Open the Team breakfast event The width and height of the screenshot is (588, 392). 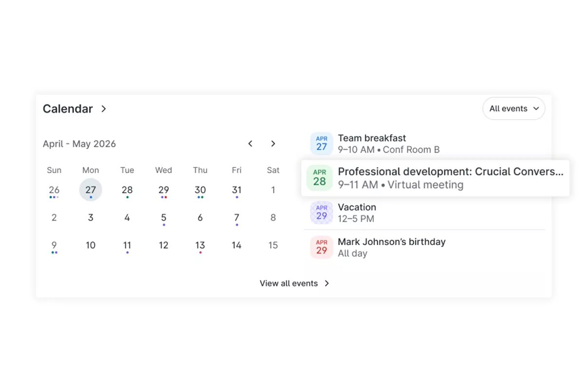(424, 143)
